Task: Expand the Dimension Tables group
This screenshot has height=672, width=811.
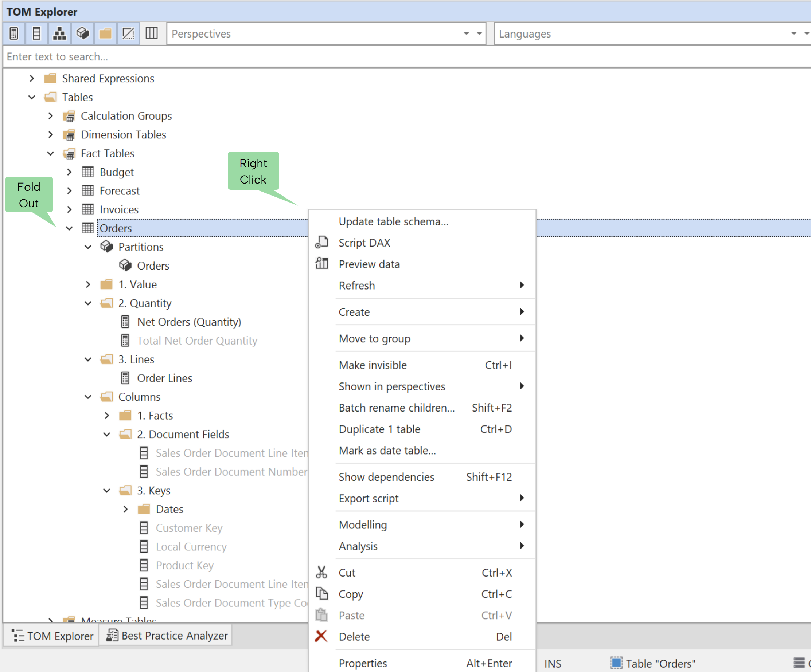Action: point(51,135)
